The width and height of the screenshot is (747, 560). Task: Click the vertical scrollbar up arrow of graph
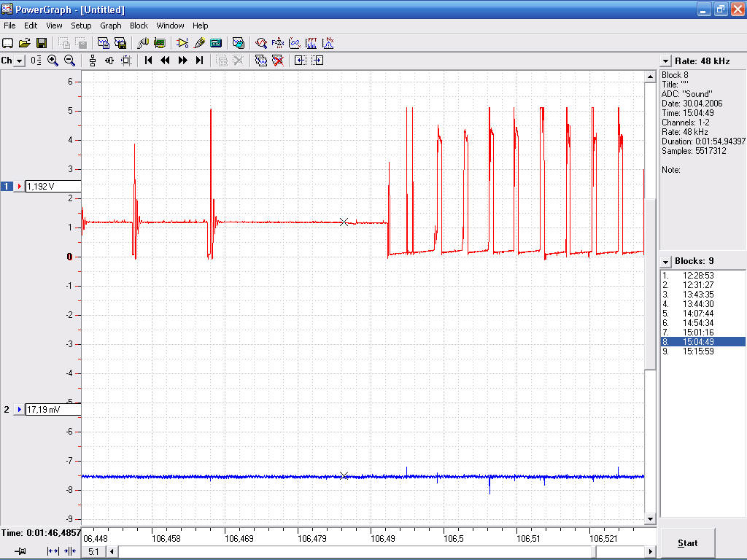650,76
